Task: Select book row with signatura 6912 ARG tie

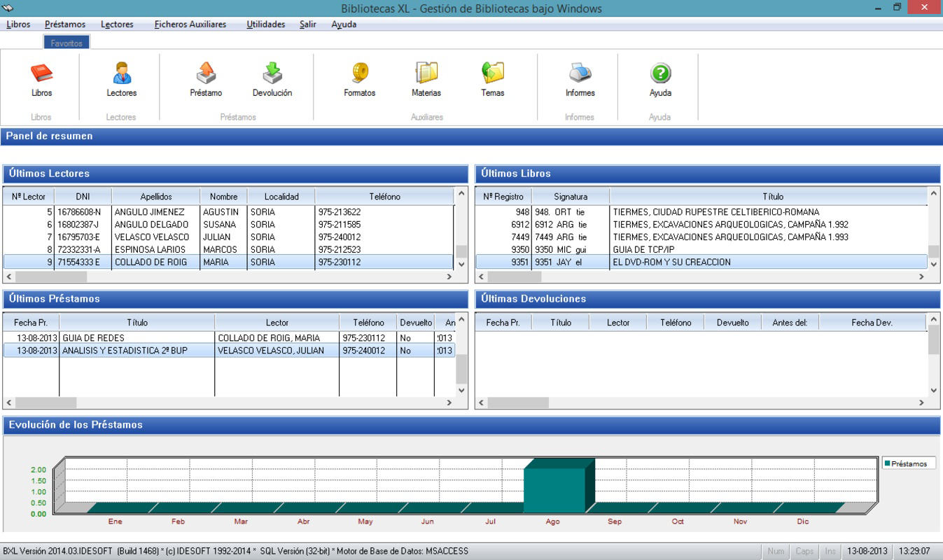Action: (x=702, y=224)
